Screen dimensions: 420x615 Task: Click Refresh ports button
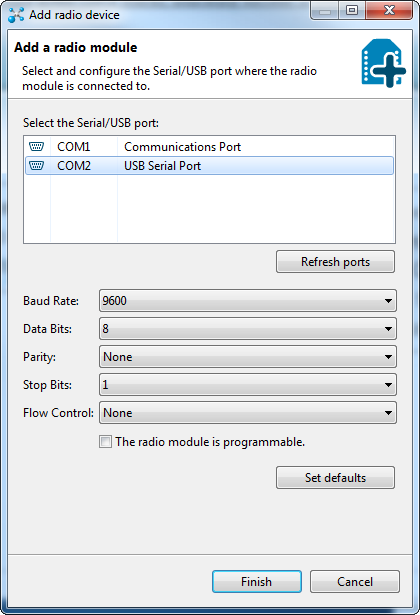coord(335,262)
